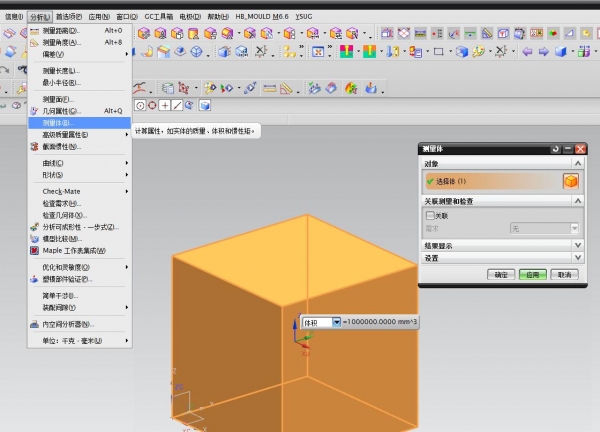Click the 选择体 (1) selection field
Screen dimensions: 600x432
point(492,181)
